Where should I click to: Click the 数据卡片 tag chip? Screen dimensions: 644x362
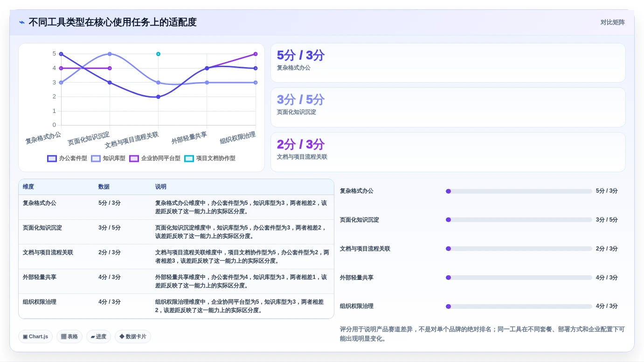click(133, 337)
